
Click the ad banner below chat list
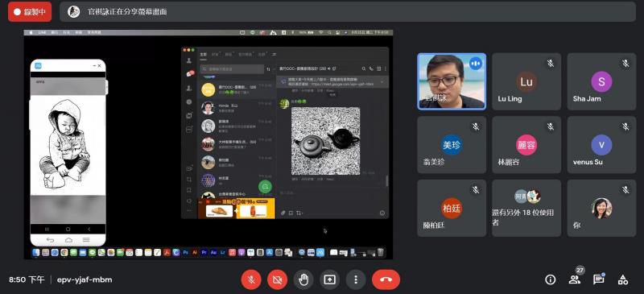(237, 208)
